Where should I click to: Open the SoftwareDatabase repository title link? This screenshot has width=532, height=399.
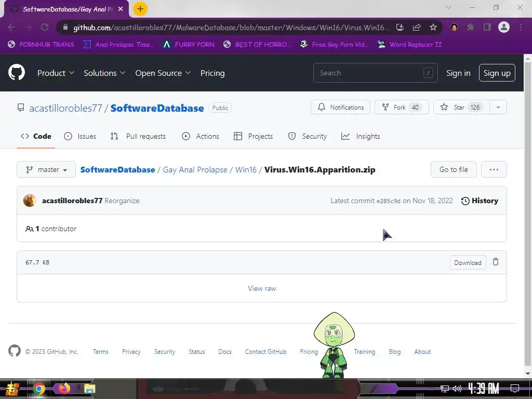157,108
